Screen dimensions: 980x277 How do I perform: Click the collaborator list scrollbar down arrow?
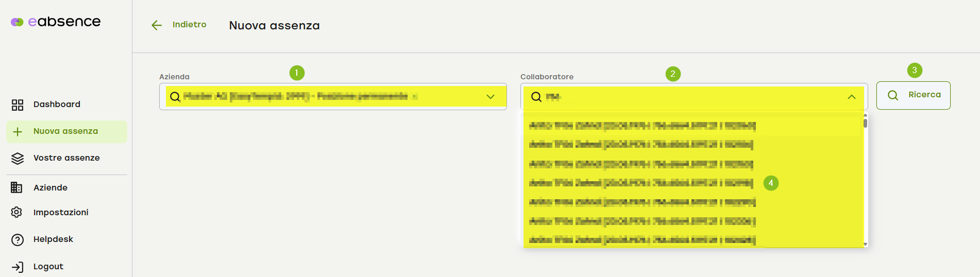865,244
